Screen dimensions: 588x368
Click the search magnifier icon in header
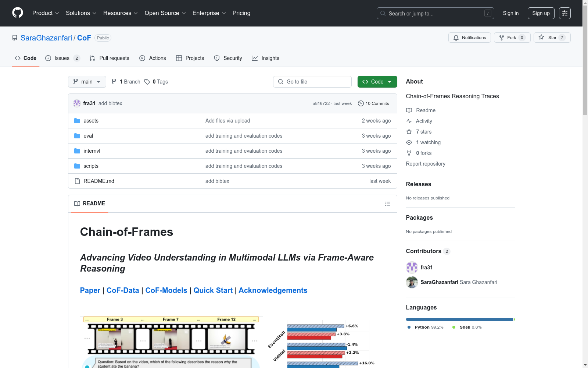pos(383,13)
